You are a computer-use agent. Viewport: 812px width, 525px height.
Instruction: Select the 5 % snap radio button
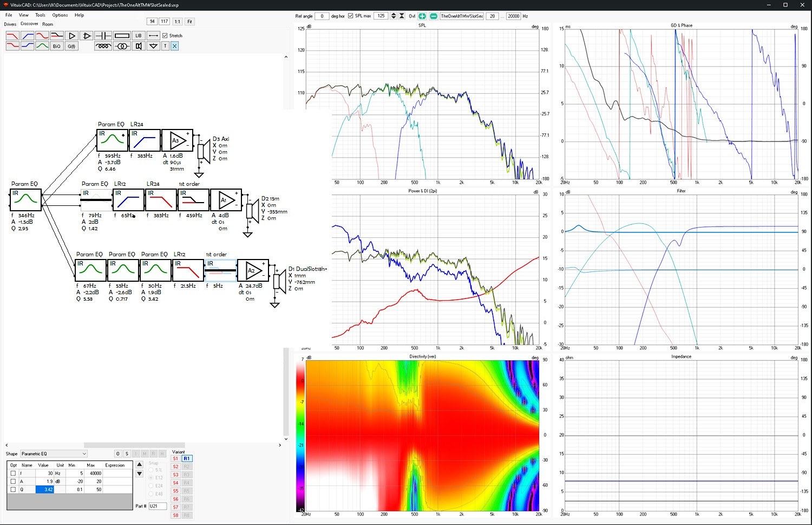(151, 470)
